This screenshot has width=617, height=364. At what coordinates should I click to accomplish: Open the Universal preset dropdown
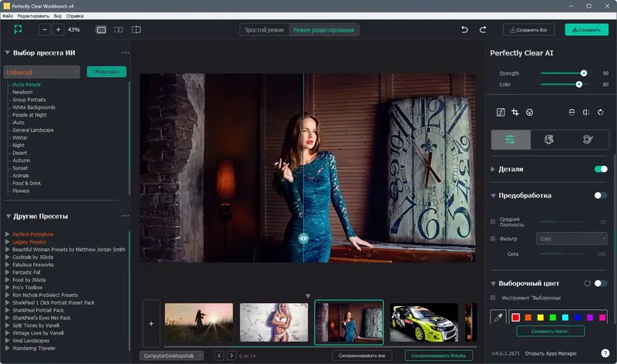tap(42, 72)
